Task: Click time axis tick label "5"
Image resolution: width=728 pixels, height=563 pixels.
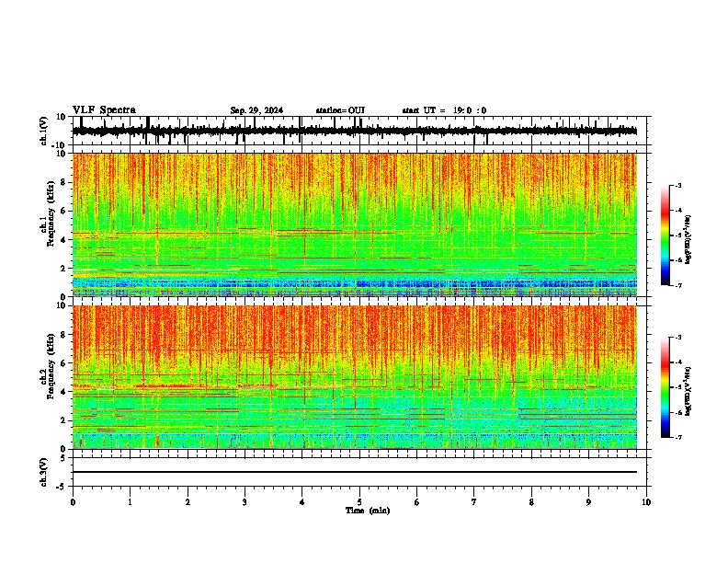Action: 359,502
